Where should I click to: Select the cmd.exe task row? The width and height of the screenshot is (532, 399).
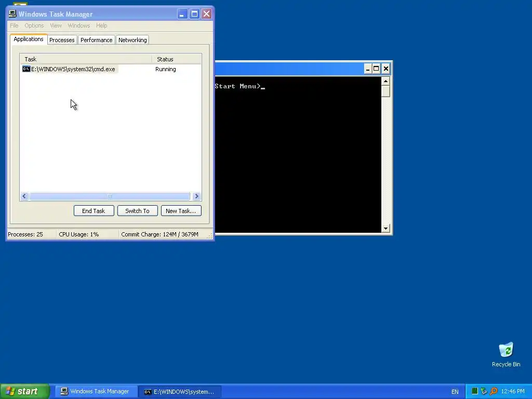point(111,69)
